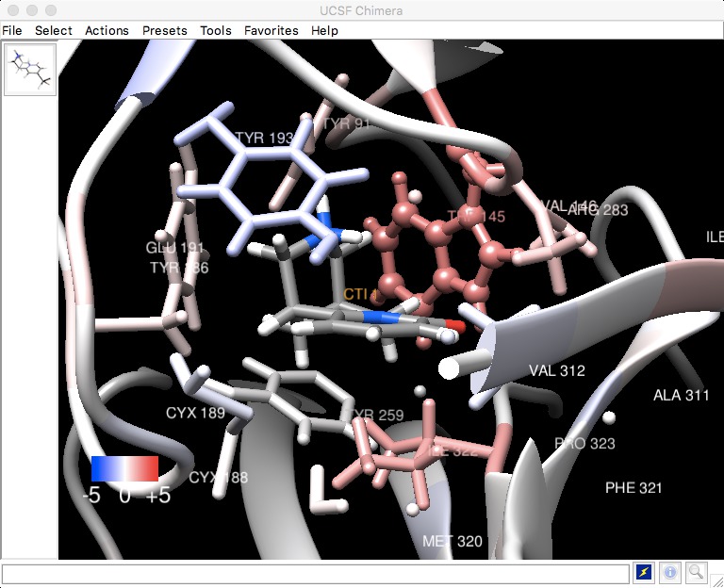Open the Select menu
Viewport: 724px width, 588px height.
[54, 30]
